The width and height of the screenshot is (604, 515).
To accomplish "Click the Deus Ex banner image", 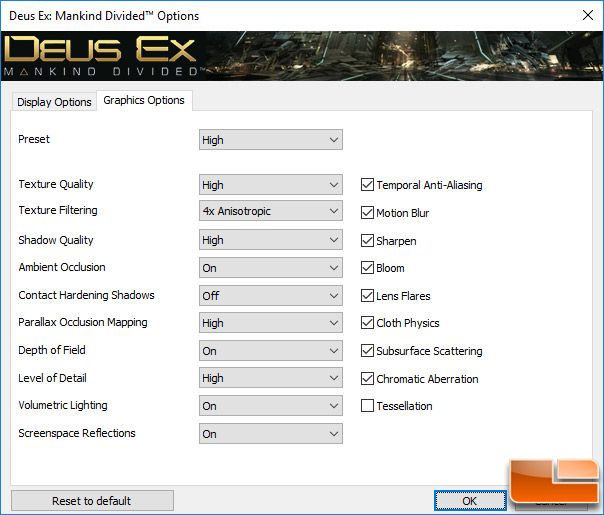I will click(x=302, y=56).
